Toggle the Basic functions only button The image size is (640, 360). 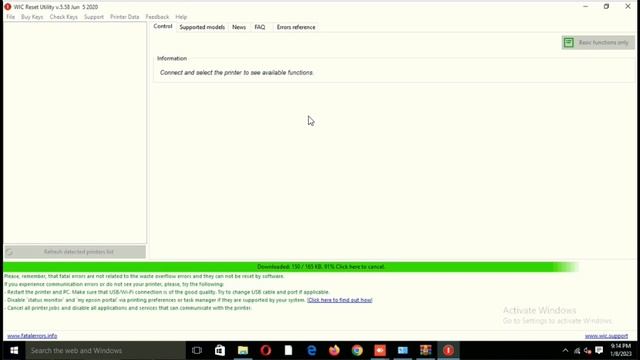click(x=598, y=42)
